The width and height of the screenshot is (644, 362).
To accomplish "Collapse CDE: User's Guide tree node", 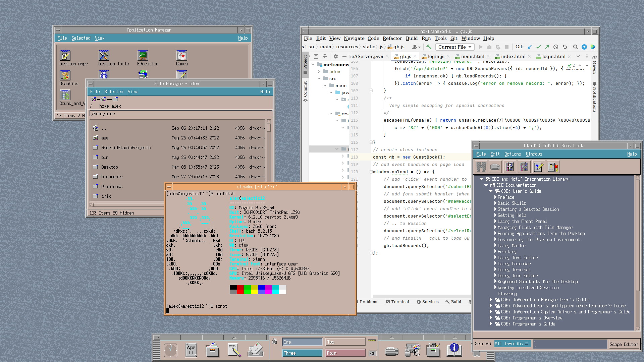I will [x=491, y=191].
